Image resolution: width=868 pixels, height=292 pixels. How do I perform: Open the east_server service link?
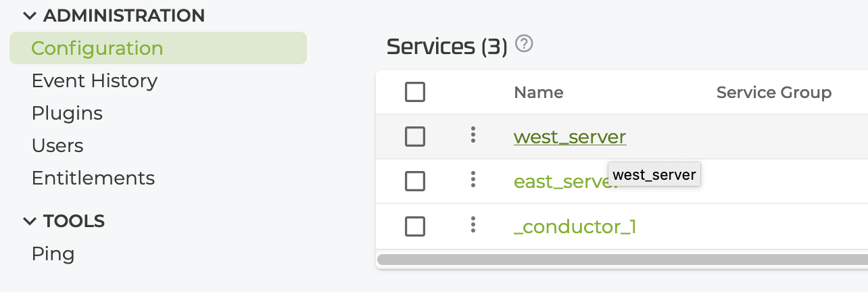pyautogui.click(x=558, y=182)
